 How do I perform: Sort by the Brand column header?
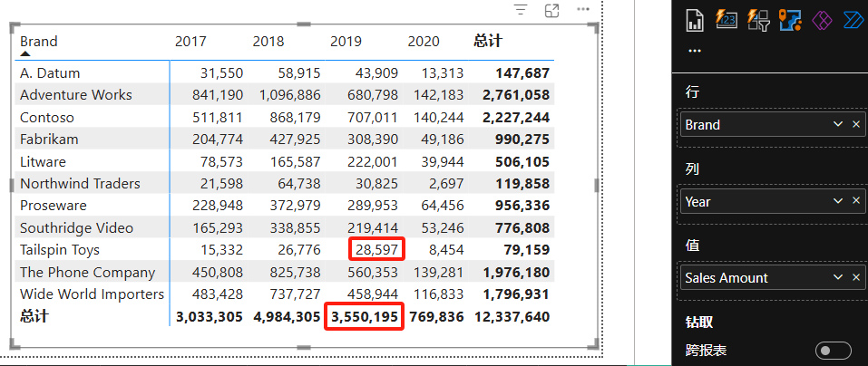click(39, 42)
